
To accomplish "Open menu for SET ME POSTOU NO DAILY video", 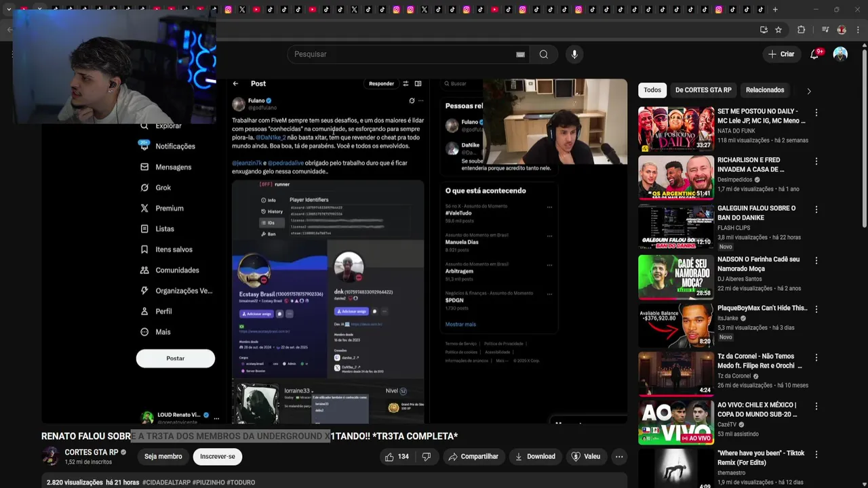I will pyautogui.click(x=816, y=113).
